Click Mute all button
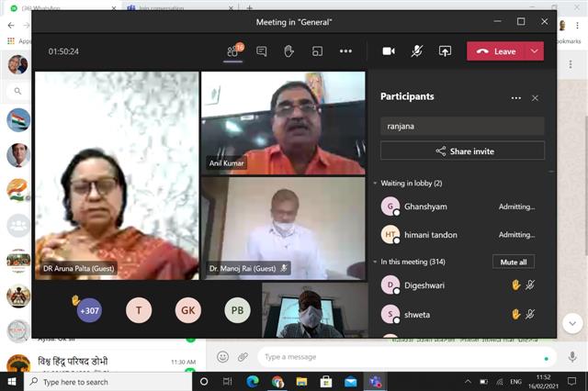588x391 pixels. click(x=514, y=263)
